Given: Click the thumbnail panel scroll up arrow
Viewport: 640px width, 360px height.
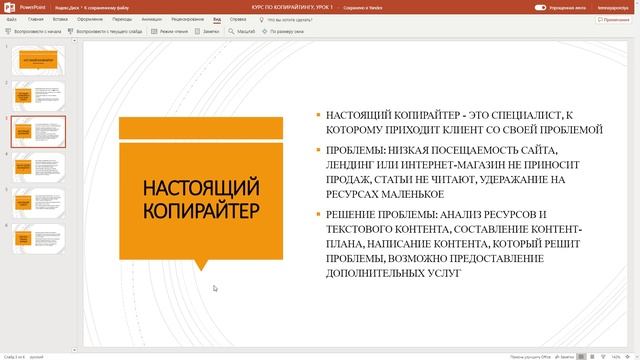Looking at the screenshot, I should (x=74, y=40).
